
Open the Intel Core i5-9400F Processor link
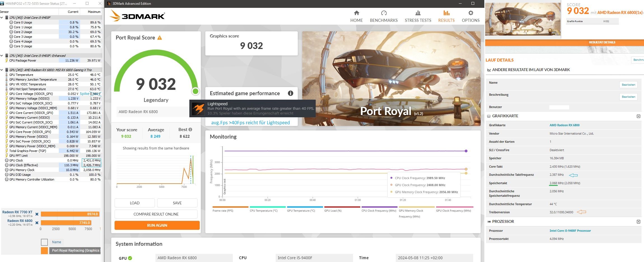click(x=570, y=231)
